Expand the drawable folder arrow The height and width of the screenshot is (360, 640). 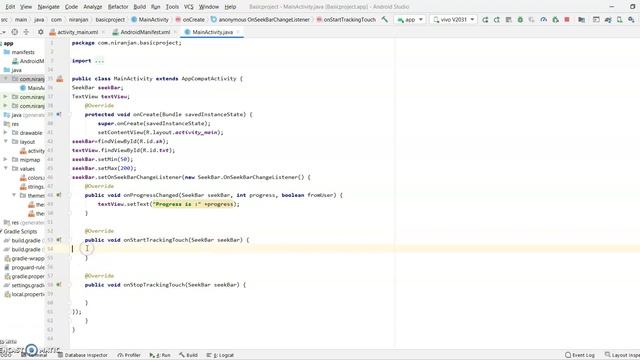tap(6, 133)
